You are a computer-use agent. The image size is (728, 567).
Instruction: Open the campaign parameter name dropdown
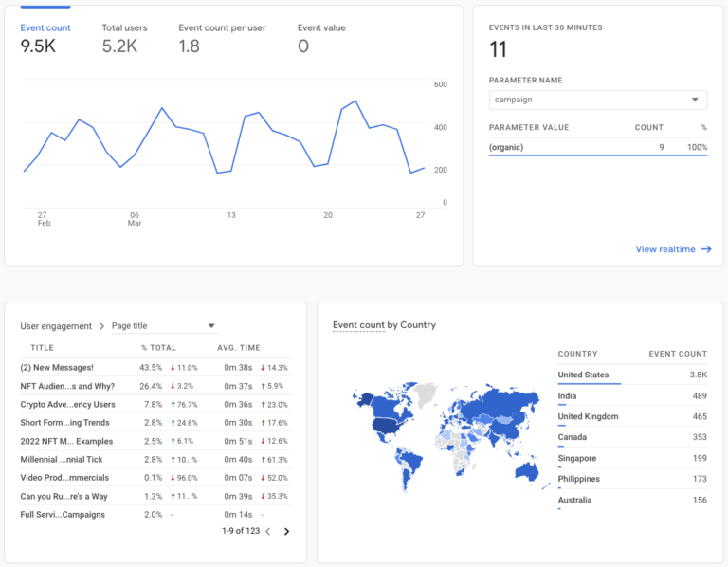(x=597, y=100)
